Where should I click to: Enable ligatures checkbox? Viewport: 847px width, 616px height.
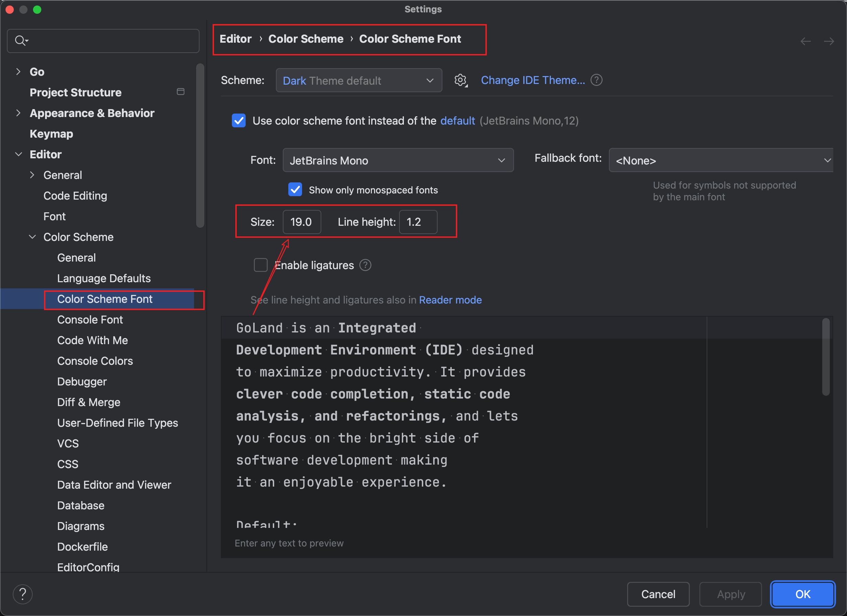260,265
